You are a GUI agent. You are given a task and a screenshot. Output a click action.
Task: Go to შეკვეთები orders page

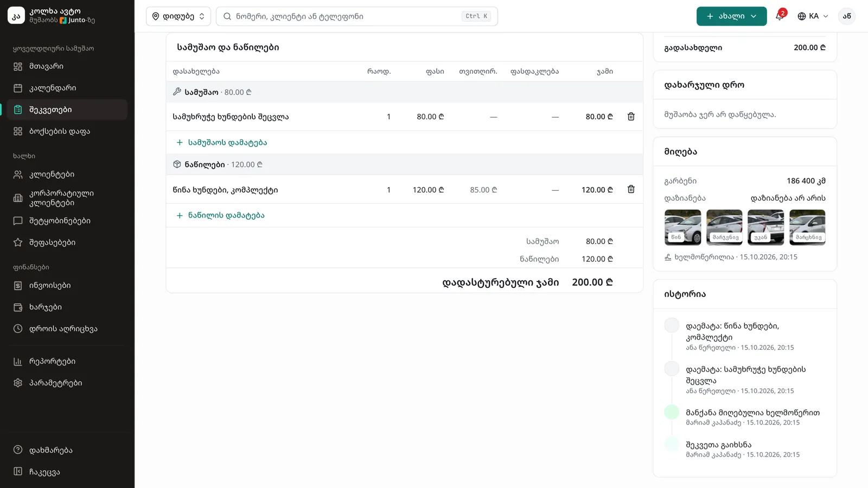67,110
